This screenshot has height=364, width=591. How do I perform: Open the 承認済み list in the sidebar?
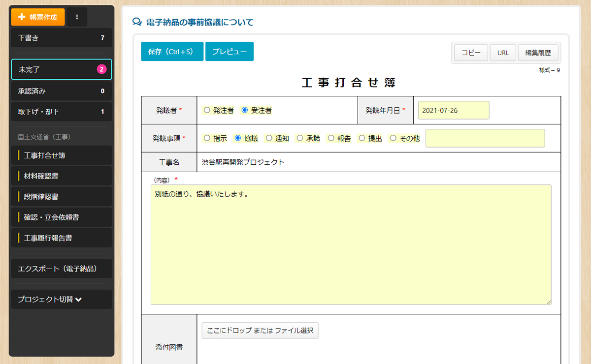[x=62, y=91]
